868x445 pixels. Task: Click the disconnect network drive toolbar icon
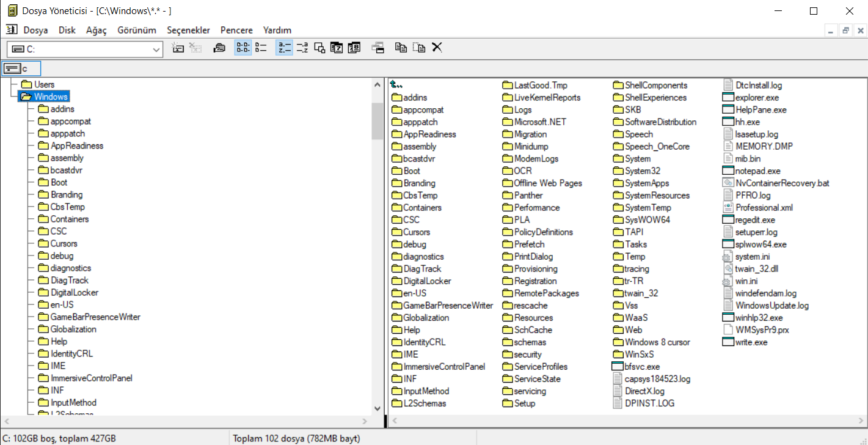point(195,48)
